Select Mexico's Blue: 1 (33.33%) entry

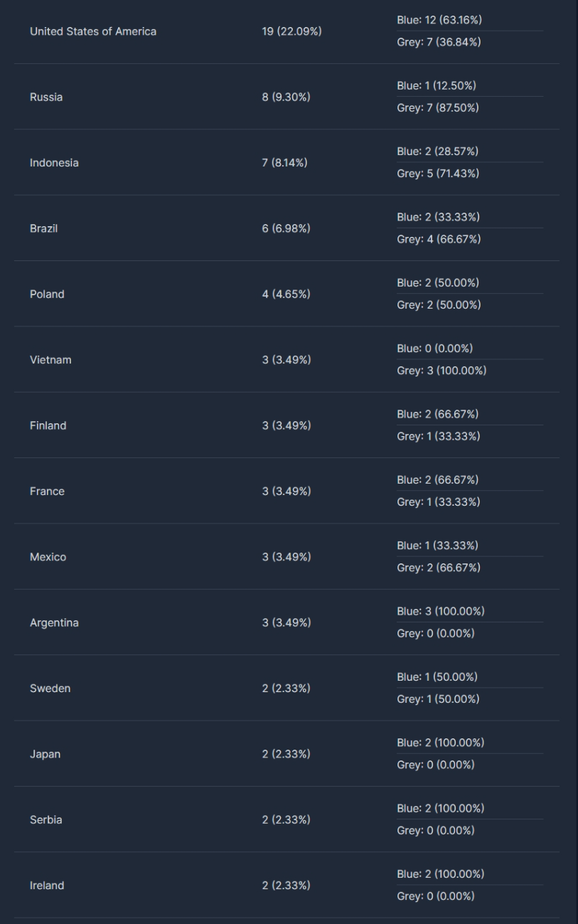point(437,546)
